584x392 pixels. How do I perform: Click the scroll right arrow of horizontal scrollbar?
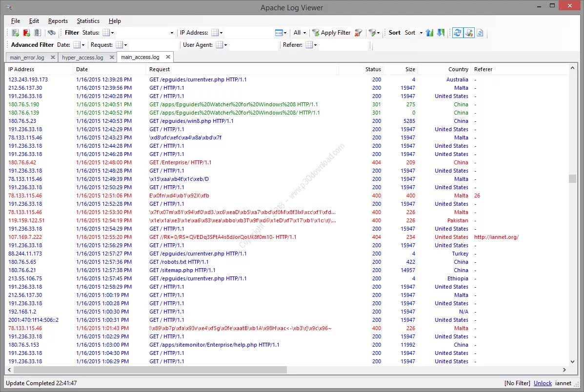(564, 370)
